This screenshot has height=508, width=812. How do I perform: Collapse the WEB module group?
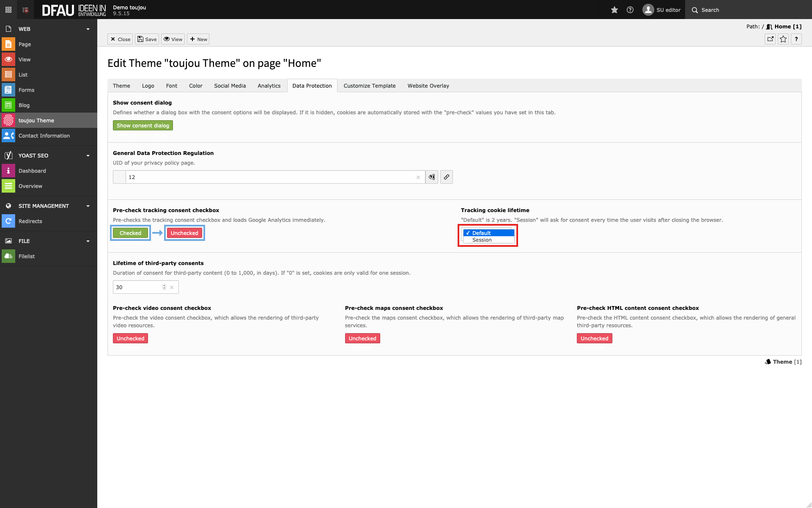tap(88, 29)
